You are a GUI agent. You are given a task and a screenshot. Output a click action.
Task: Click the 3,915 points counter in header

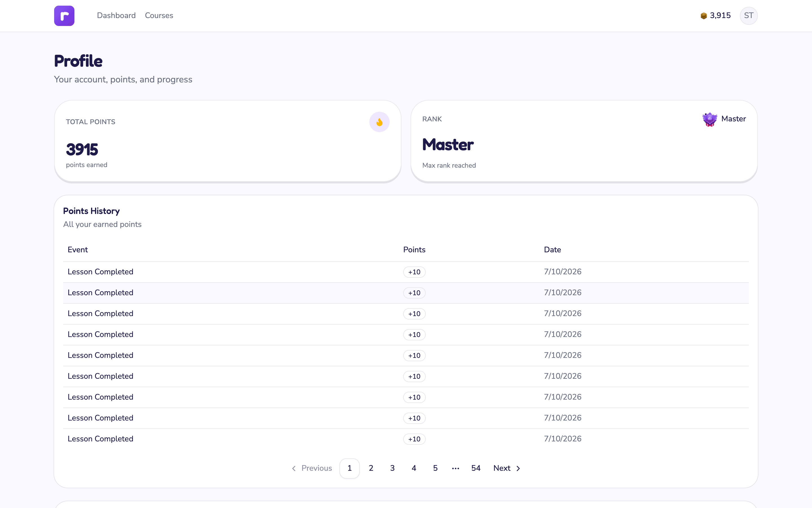coord(720,16)
